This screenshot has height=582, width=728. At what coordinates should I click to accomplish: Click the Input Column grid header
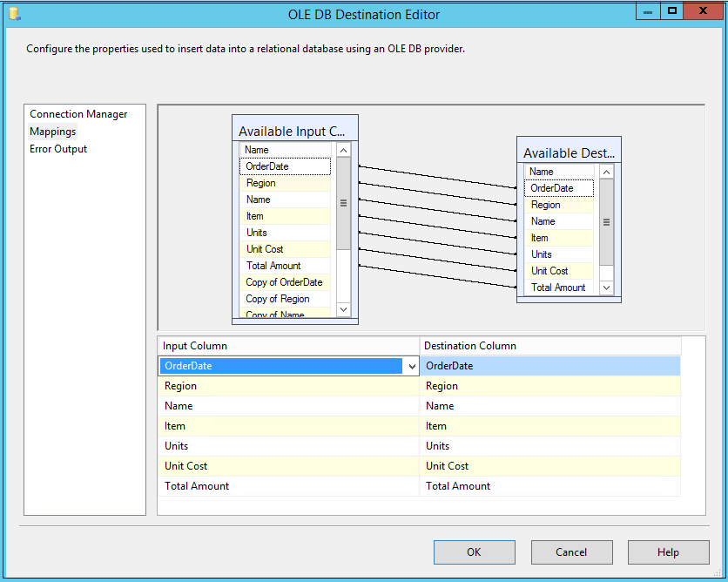pyautogui.click(x=289, y=346)
